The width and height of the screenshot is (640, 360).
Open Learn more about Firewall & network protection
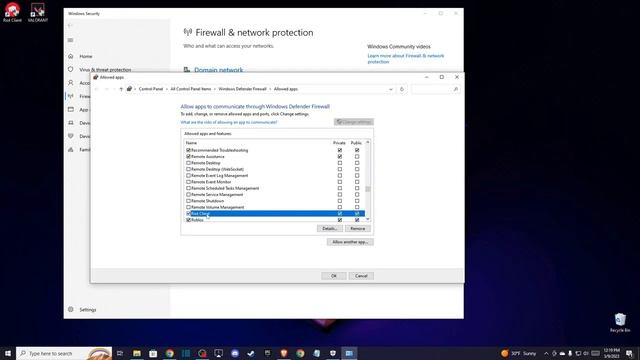[406, 59]
